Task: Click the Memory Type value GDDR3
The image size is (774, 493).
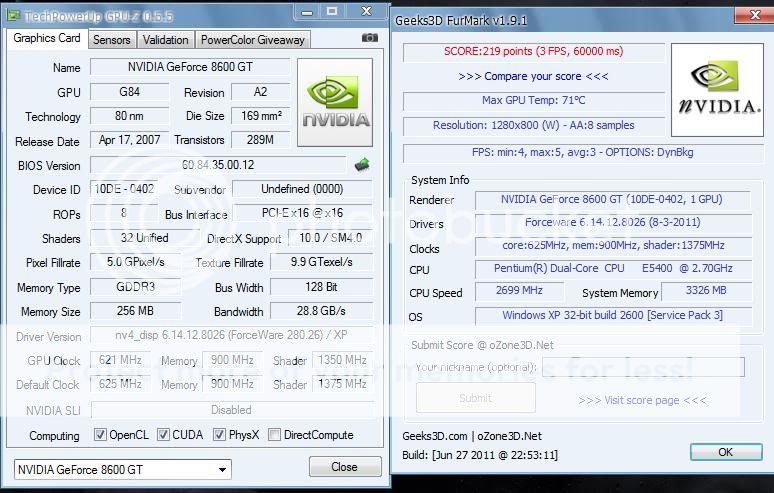Action: (136, 287)
